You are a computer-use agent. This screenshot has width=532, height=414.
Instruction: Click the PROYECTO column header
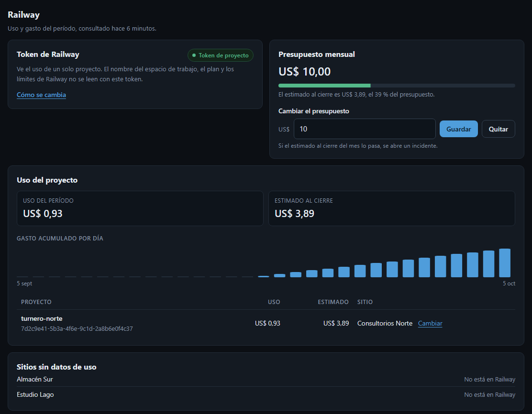[x=36, y=302]
